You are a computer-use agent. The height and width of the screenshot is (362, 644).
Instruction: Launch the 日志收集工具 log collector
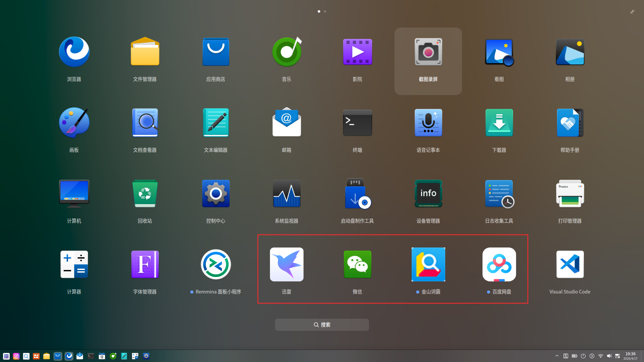pyautogui.click(x=499, y=194)
